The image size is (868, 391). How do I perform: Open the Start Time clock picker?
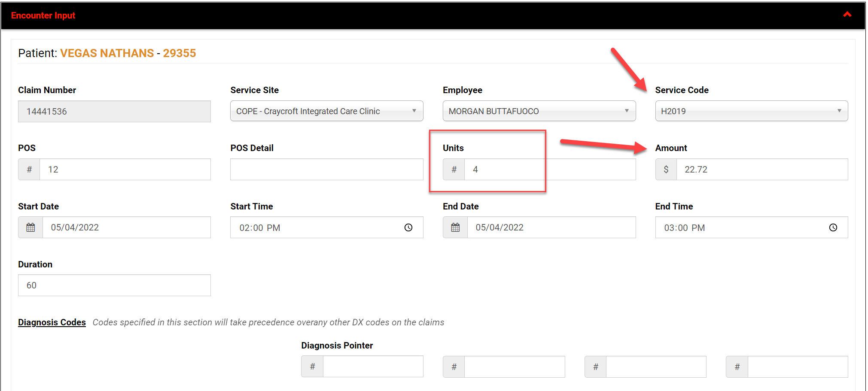coord(408,227)
